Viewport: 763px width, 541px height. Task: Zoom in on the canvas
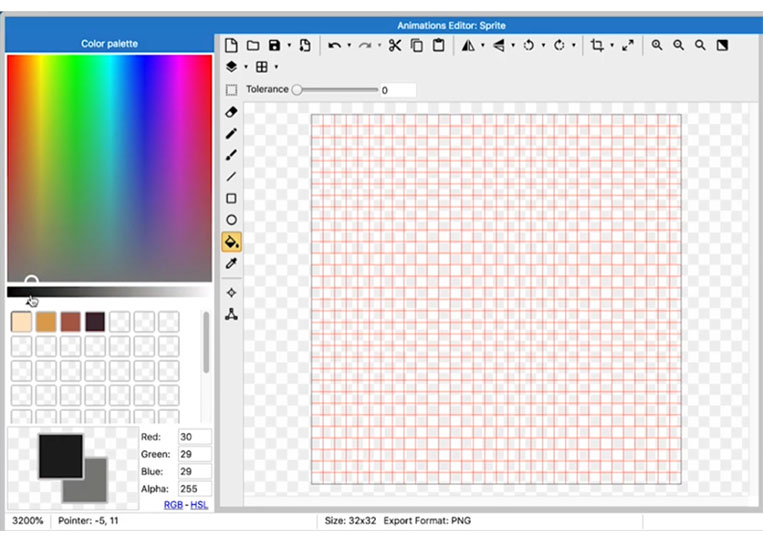(x=657, y=45)
